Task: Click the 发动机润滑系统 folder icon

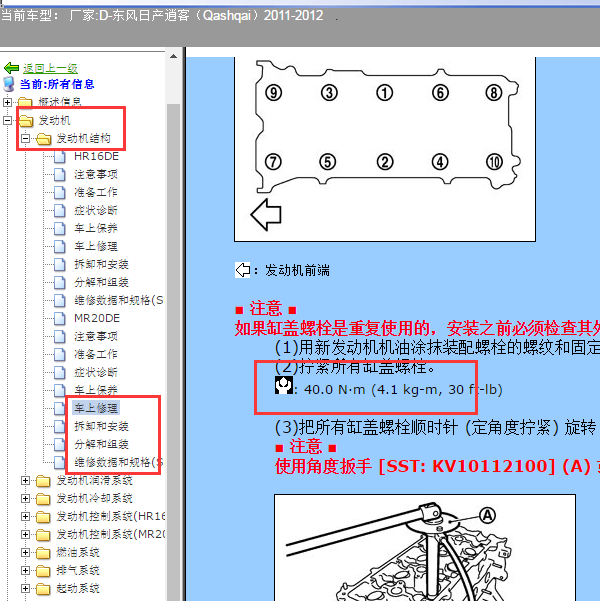Action: tap(43, 481)
